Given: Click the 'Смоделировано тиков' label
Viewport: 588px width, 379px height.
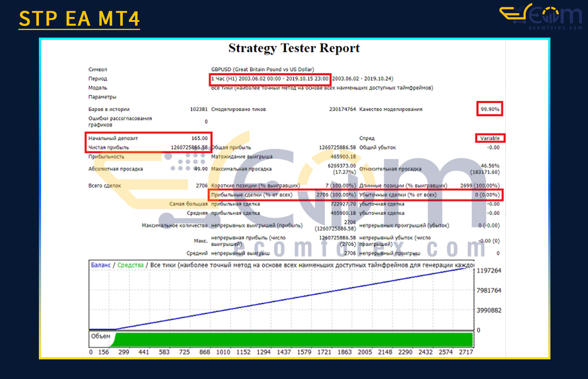Looking at the screenshot, I should pos(239,109).
